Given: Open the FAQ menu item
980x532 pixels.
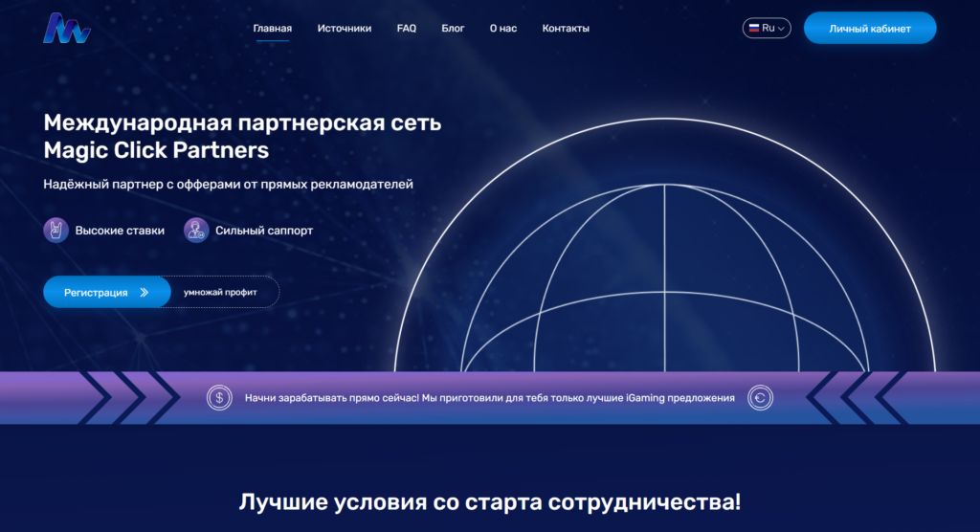Looking at the screenshot, I should click(x=406, y=28).
